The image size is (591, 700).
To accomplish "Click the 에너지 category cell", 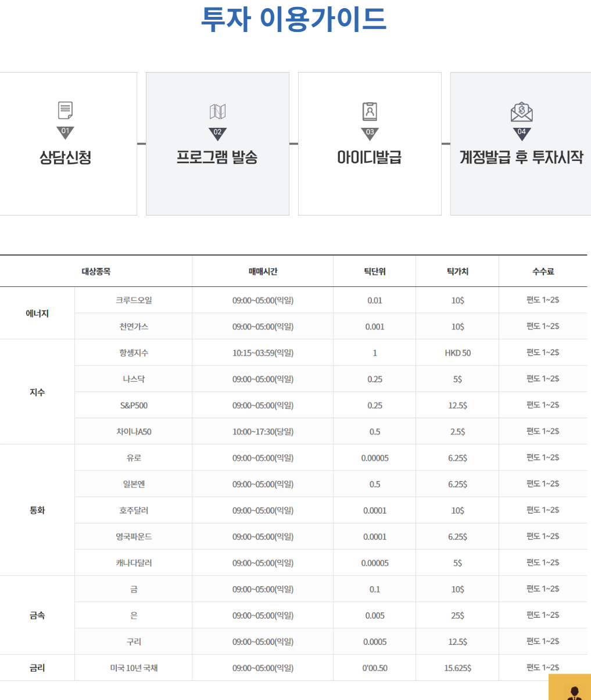I will point(37,313).
